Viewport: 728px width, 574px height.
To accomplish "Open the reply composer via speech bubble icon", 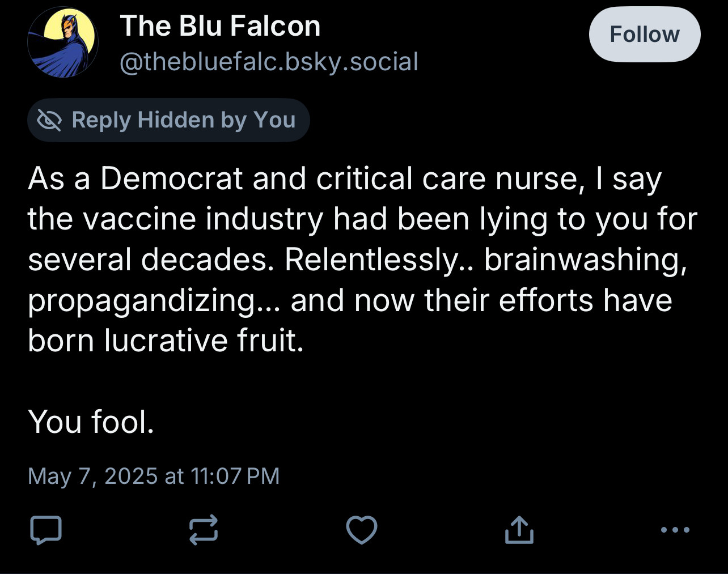I will point(45,530).
